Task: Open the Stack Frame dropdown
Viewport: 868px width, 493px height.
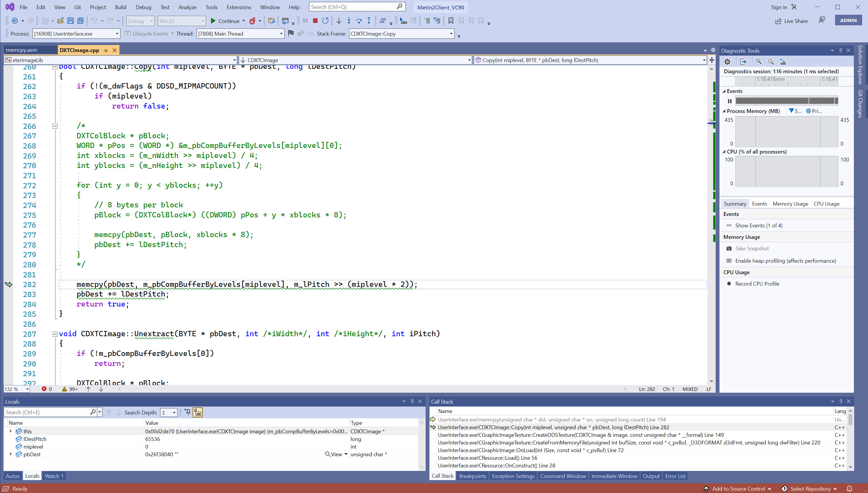Action: point(451,34)
